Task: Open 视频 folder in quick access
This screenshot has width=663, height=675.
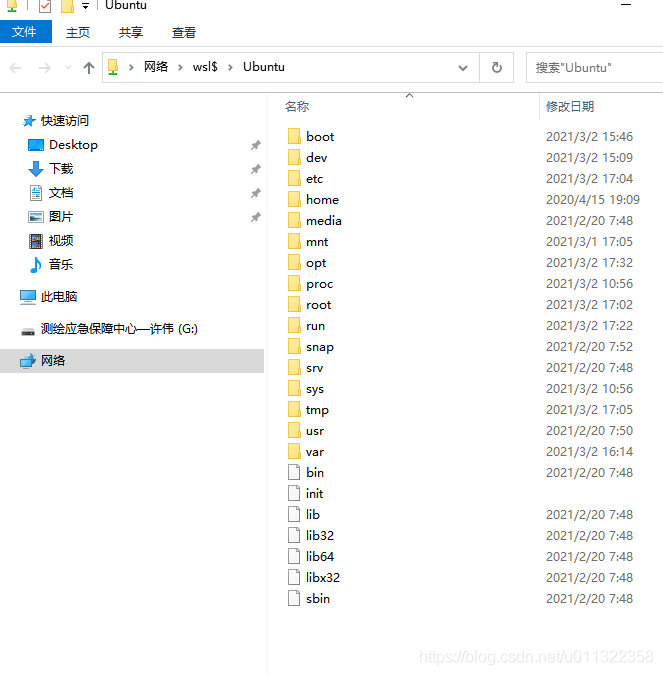Action: (x=61, y=240)
